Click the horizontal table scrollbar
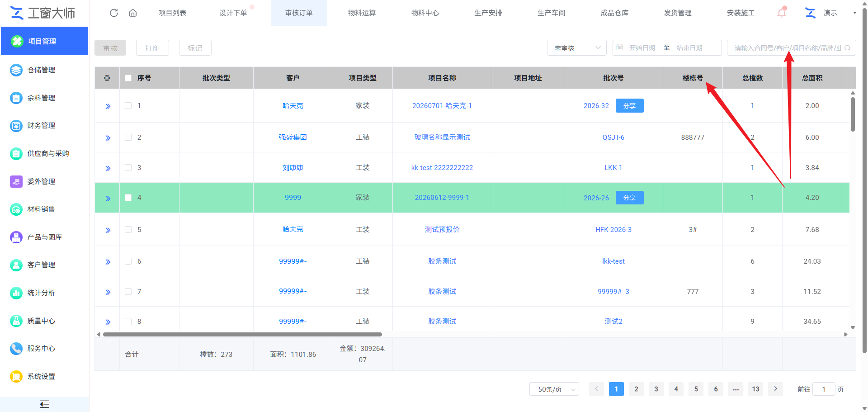Image resolution: width=868 pixels, height=412 pixels. point(242,335)
